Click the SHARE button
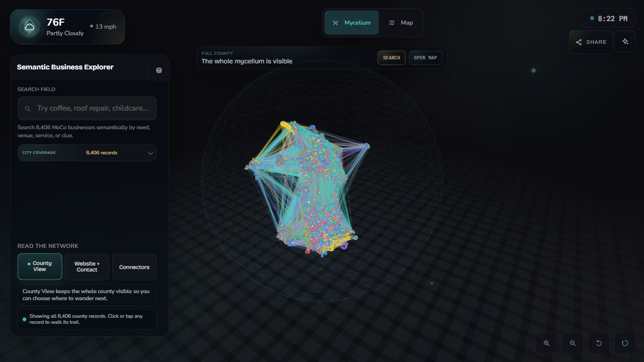Image resolution: width=644 pixels, height=362 pixels. 591,42
